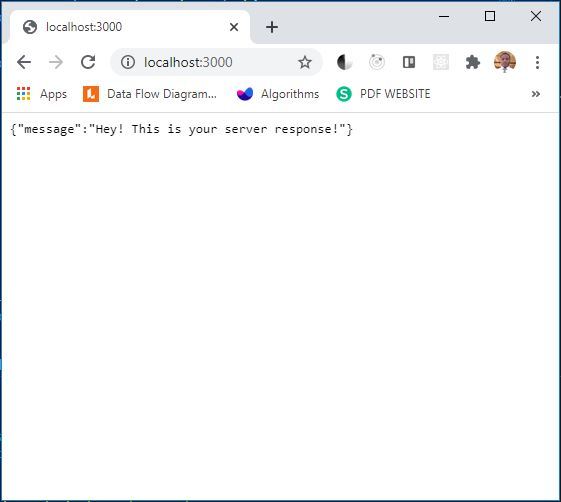
Task: Open the Chrome three-dot menu
Action: (x=537, y=62)
